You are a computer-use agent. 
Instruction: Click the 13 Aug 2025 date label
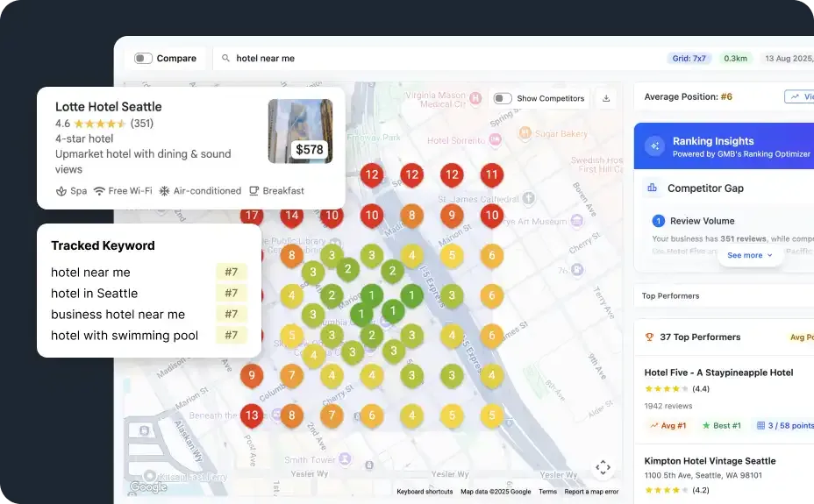click(x=789, y=59)
